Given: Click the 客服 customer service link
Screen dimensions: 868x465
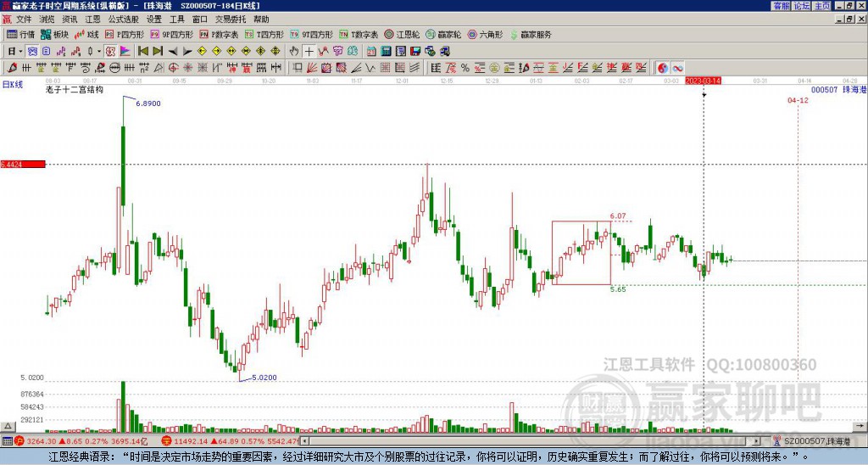Looking at the screenshot, I should tap(781, 6).
